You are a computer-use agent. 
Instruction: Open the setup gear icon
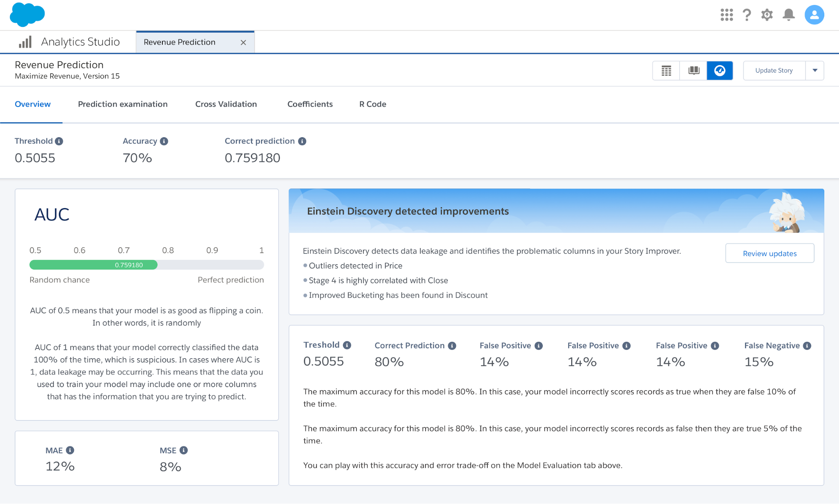(767, 15)
